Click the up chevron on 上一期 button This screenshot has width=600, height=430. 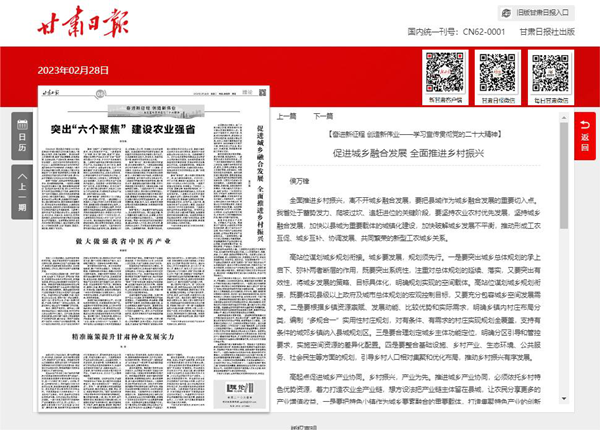click(x=22, y=176)
